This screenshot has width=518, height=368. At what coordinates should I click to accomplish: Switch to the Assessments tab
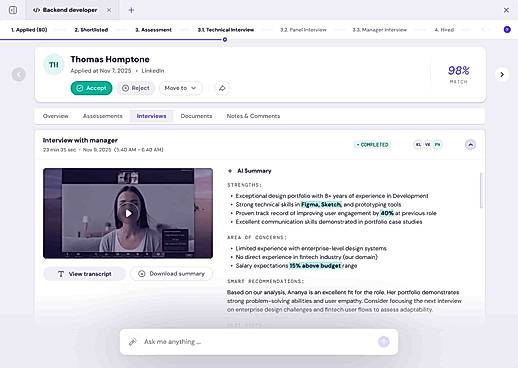tap(103, 116)
